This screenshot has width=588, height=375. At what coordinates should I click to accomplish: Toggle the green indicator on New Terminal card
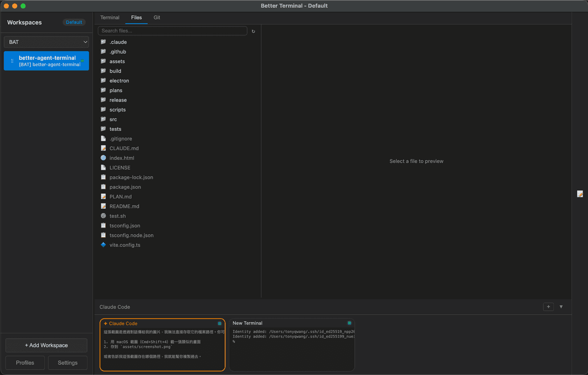click(349, 323)
